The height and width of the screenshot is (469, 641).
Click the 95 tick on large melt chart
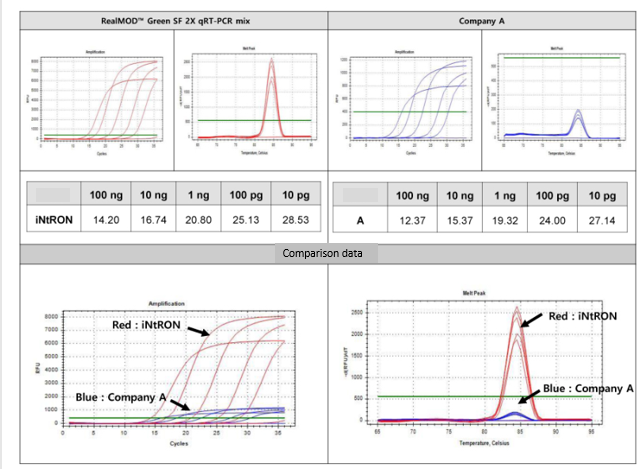pyautogui.click(x=592, y=432)
